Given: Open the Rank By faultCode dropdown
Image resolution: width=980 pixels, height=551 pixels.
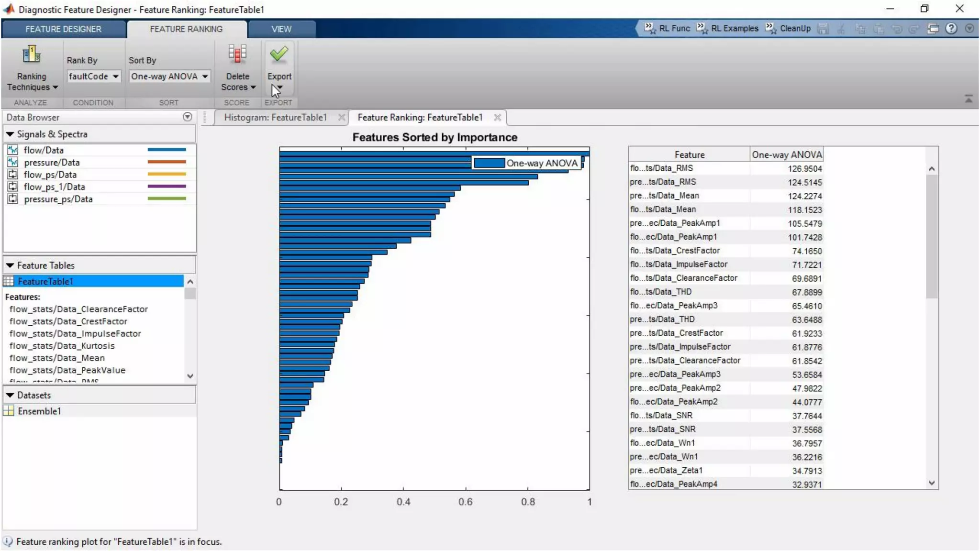Looking at the screenshot, I should [x=94, y=76].
